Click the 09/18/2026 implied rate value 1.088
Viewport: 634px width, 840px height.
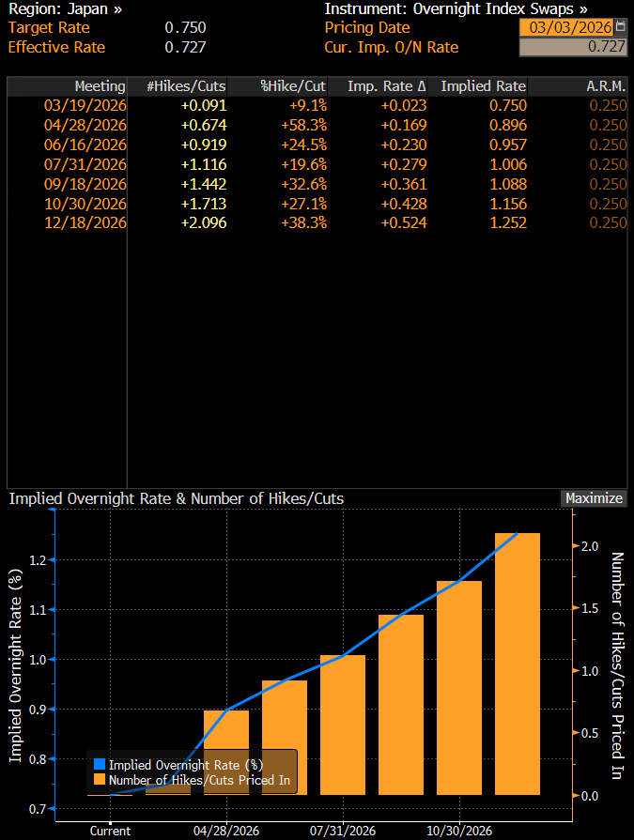507,184
